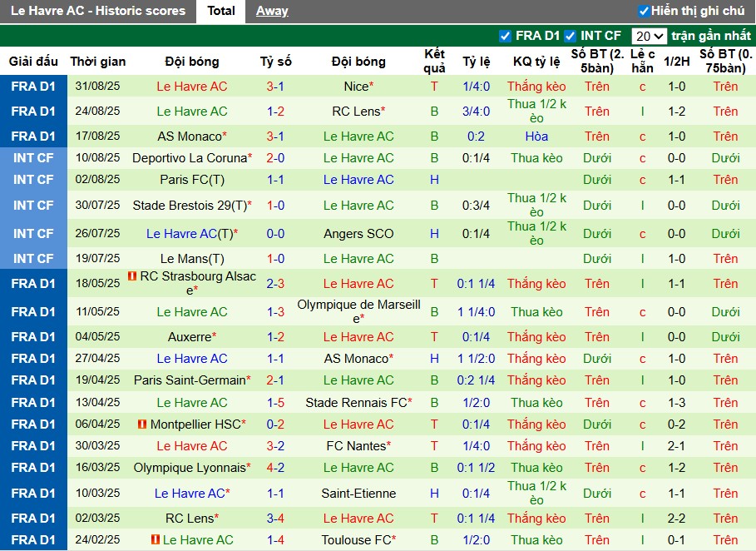Open the Nice team link

point(356,87)
